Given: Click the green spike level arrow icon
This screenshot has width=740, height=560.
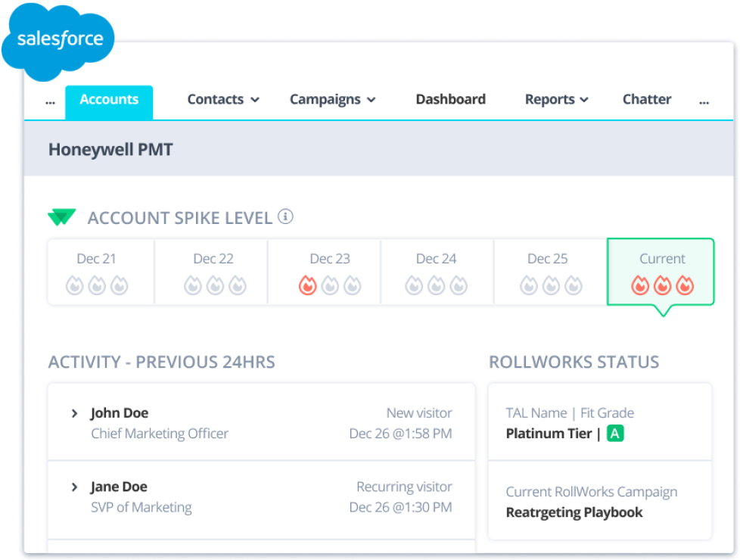Looking at the screenshot, I should click(61, 217).
